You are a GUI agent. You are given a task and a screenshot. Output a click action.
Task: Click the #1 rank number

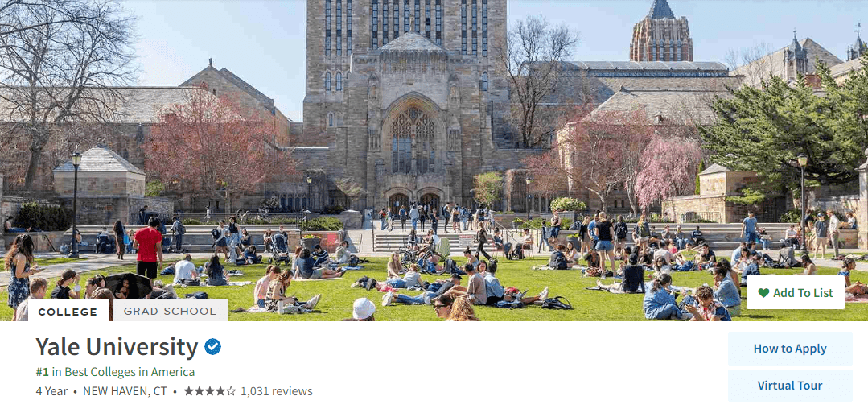[42, 372]
